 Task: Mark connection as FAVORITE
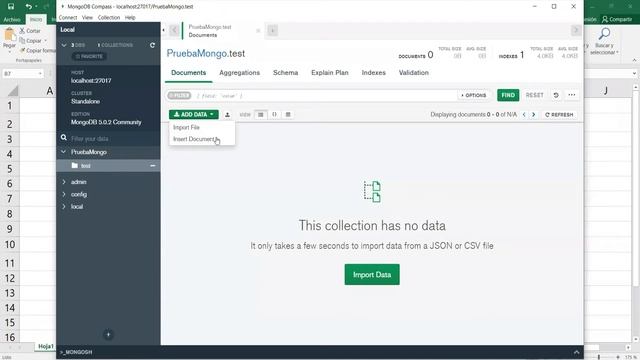89,56
